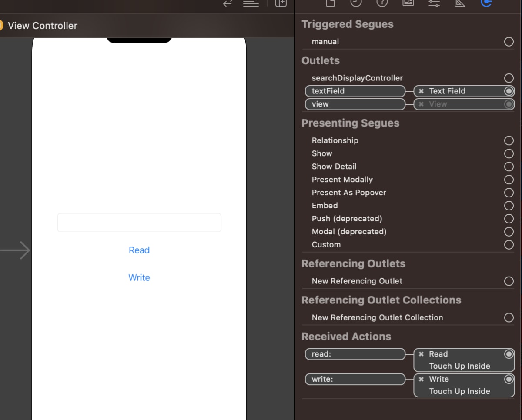Click the Show segue connection circle
The width and height of the screenshot is (522, 420).
pos(509,153)
